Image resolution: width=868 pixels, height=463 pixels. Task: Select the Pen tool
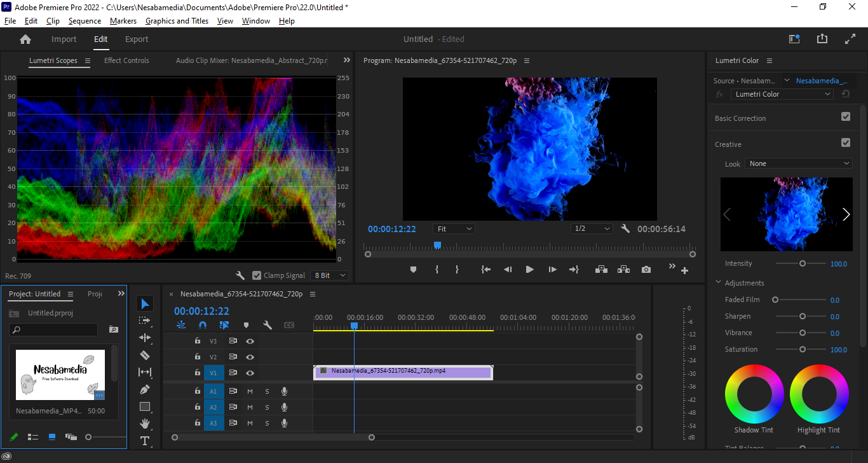145,389
